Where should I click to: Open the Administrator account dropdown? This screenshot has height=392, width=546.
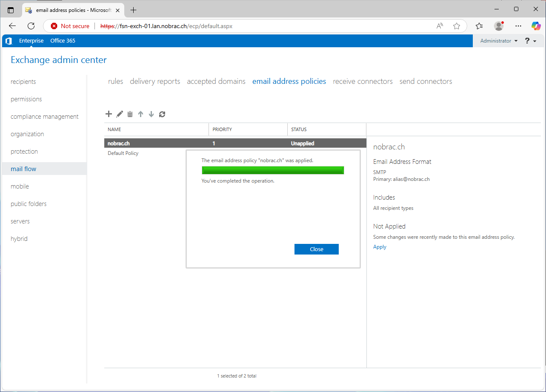pyautogui.click(x=499, y=41)
